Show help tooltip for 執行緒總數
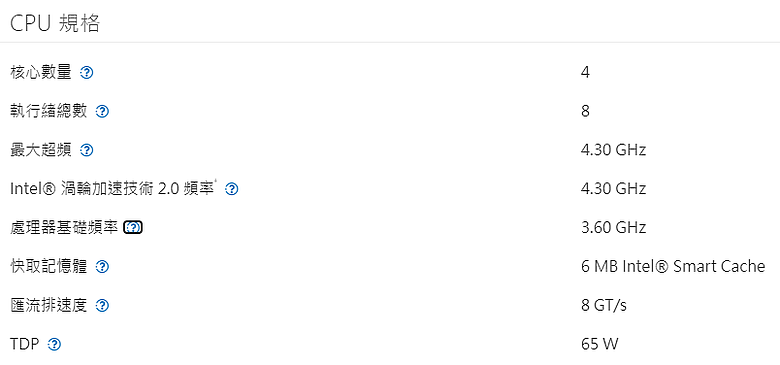The height and width of the screenshot is (365, 780). pos(102,112)
